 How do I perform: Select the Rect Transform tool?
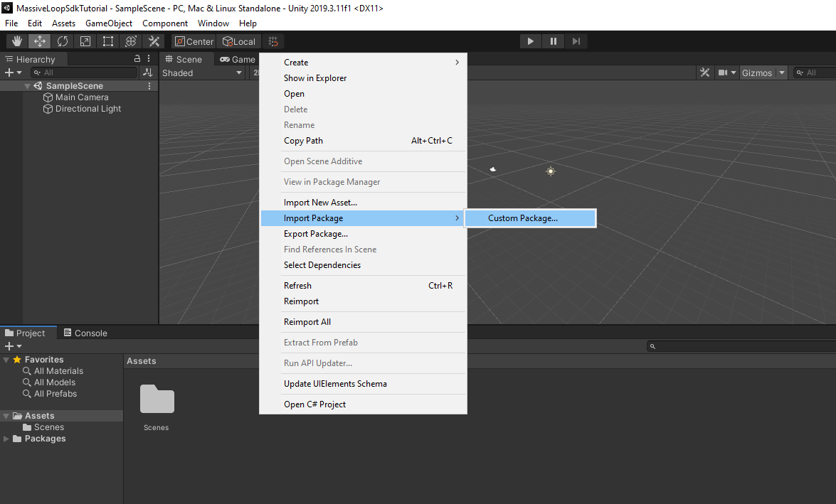(x=108, y=41)
